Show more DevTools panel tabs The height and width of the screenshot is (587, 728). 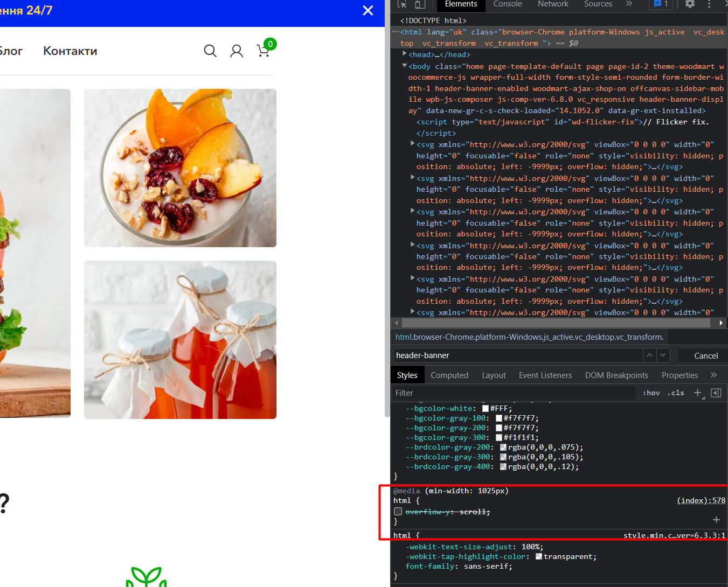(x=629, y=4)
